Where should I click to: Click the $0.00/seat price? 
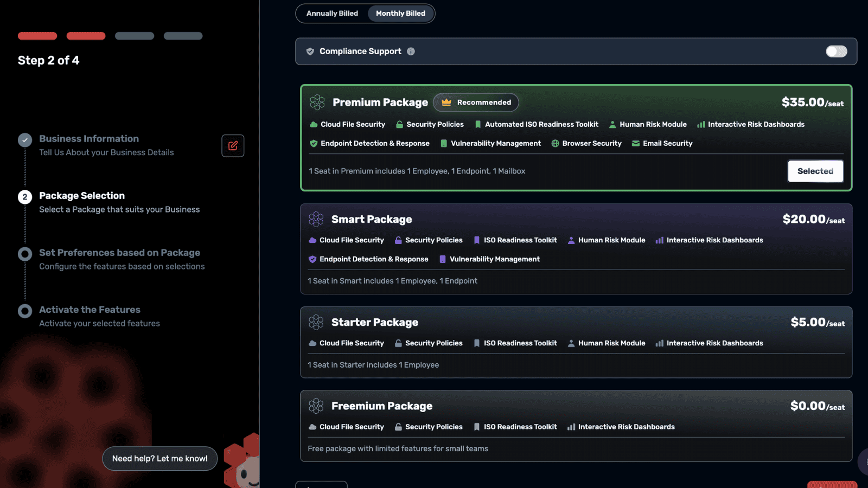click(x=818, y=406)
